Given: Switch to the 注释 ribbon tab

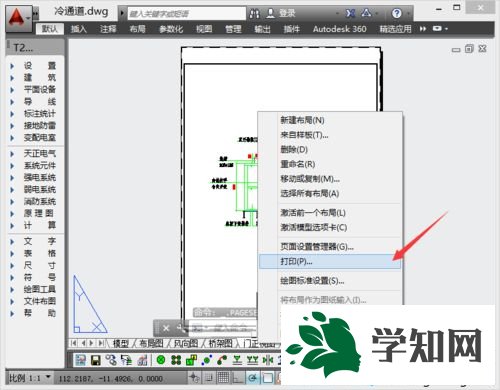Looking at the screenshot, I should 108,29.
